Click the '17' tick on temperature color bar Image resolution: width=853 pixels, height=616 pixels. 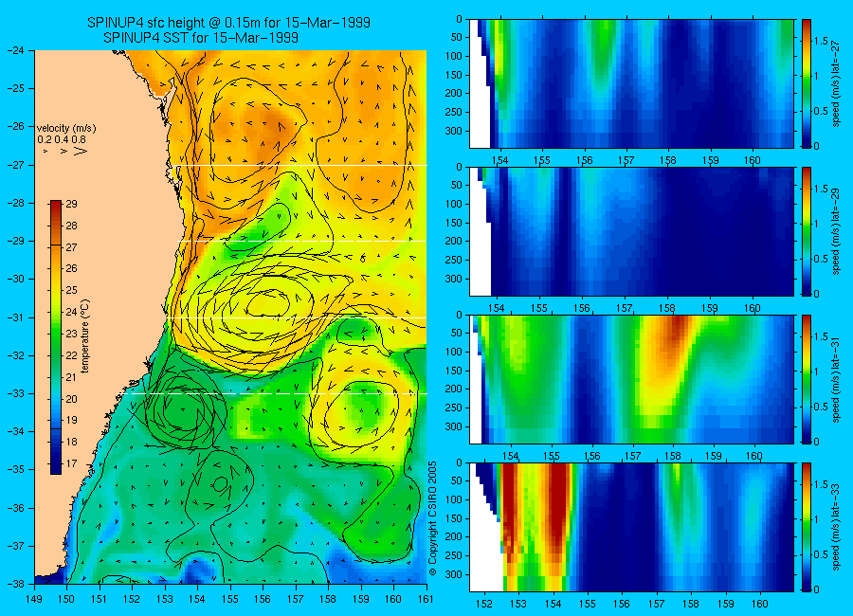tap(71, 463)
